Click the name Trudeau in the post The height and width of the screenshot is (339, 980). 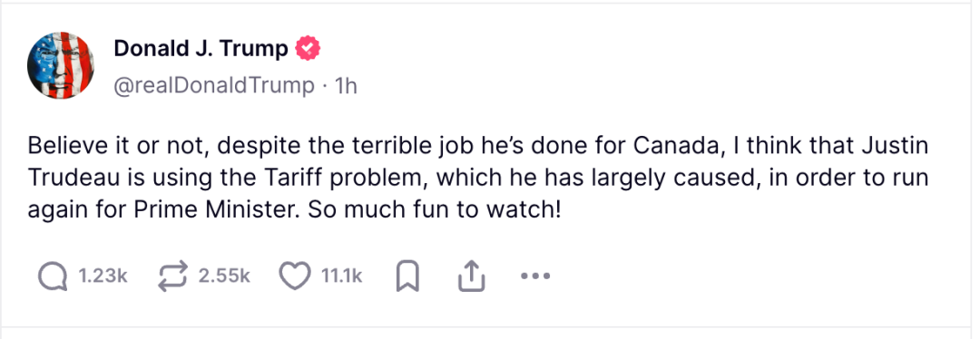[71, 178]
